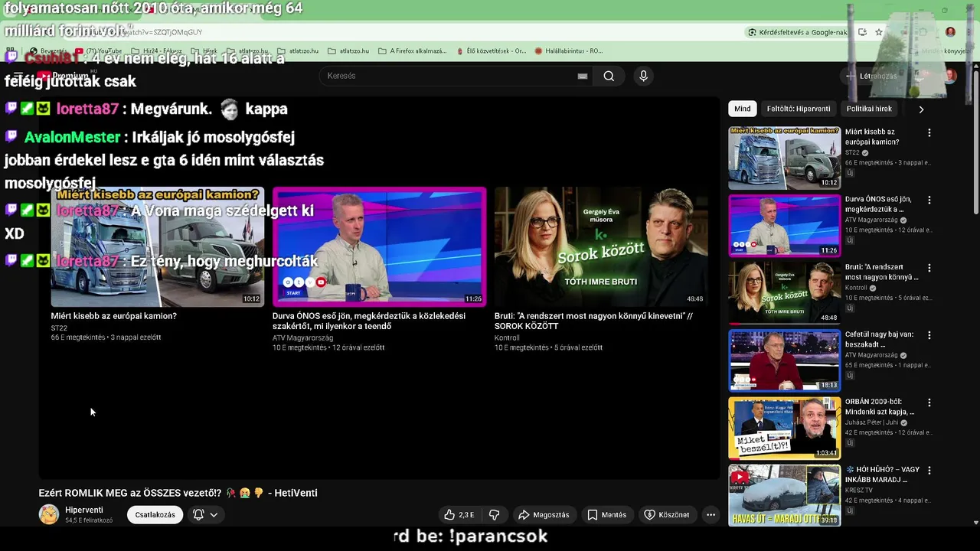Screen dimensions: 980x551
Task: Open end-screen title 'Miért kisebb az európai kamion?'
Action: [114, 316]
